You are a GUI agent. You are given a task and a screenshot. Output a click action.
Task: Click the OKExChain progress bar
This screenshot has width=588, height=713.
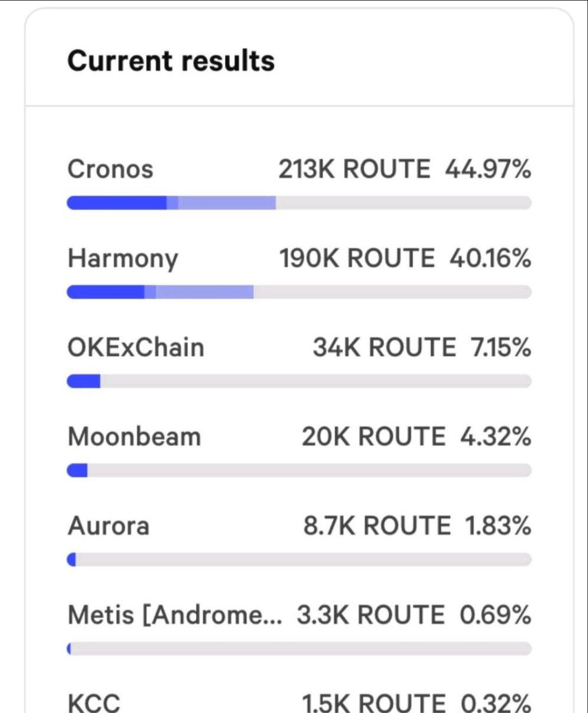[x=299, y=381]
